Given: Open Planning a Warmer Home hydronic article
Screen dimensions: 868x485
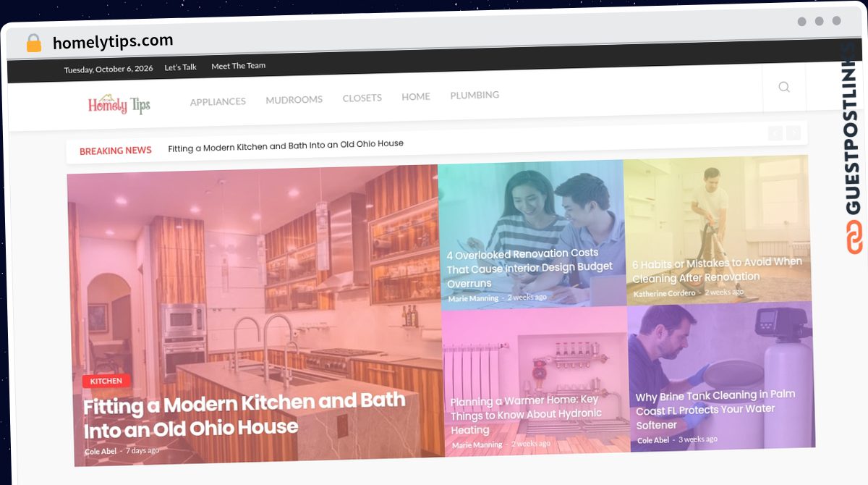Looking at the screenshot, I should pos(526,415).
